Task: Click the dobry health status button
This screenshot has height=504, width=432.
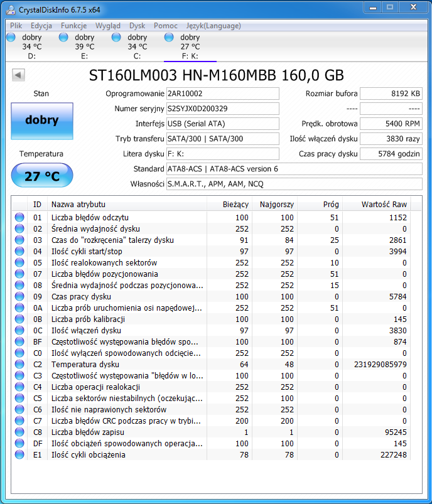Action: (42, 121)
